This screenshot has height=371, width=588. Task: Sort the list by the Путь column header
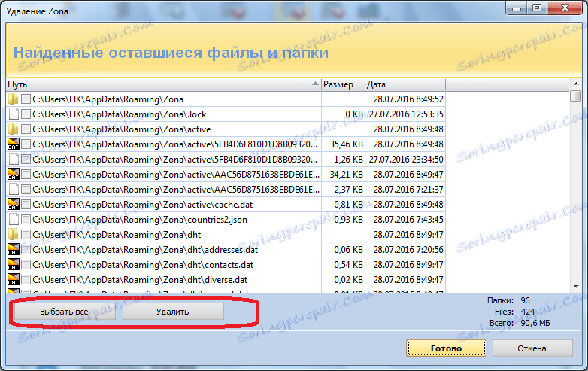coord(164,84)
